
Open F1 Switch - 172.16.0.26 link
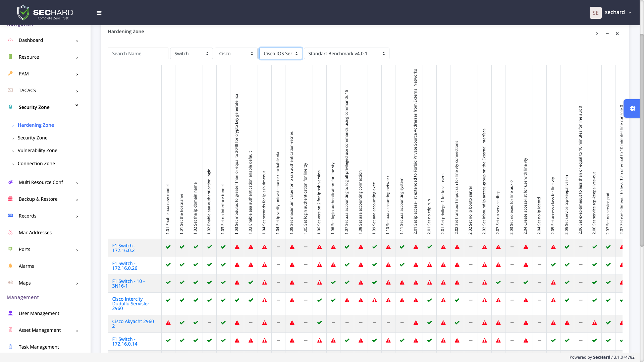[125, 266]
